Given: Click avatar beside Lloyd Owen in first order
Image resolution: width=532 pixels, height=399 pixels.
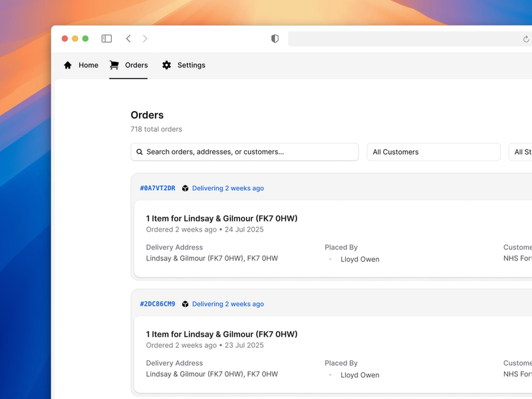Looking at the screenshot, I should pyautogui.click(x=330, y=259).
